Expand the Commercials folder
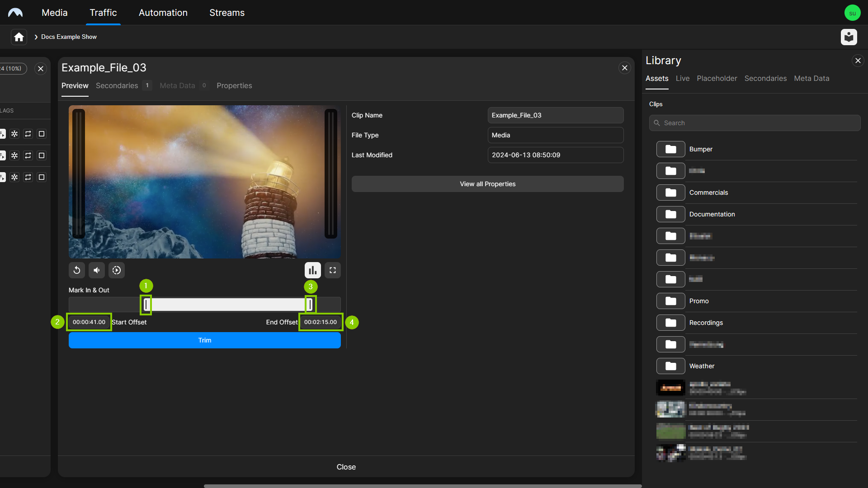This screenshot has width=868, height=488. point(708,192)
